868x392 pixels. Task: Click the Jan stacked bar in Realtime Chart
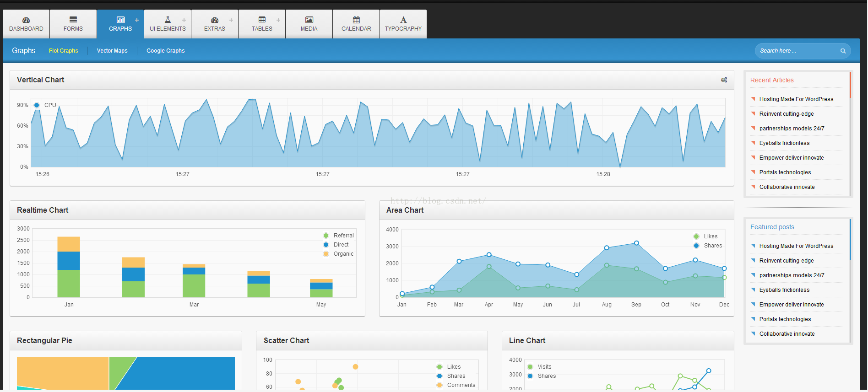(x=69, y=267)
